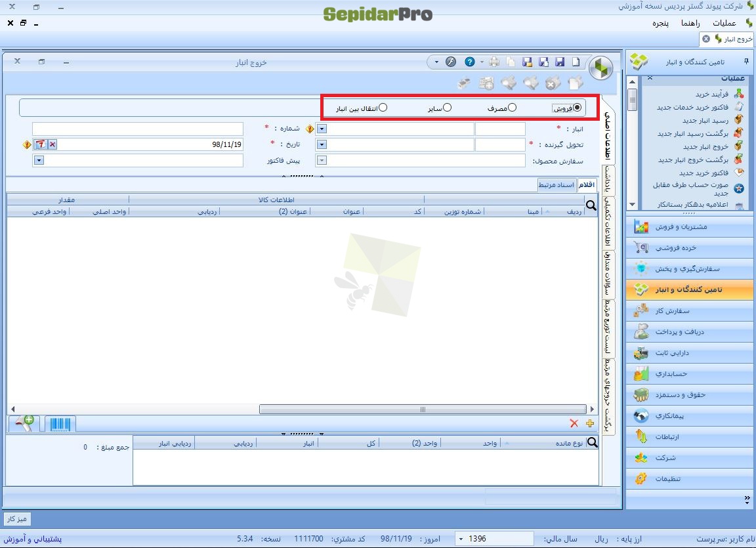Click the grid scrollbar right arrow
The height and width of the screenshot is (548, 756).
pos(592,409)
